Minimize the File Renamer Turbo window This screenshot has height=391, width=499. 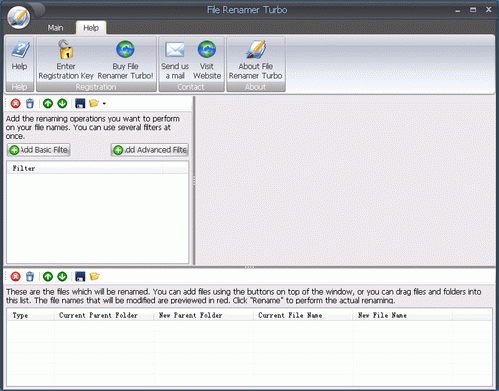pyautogui.click(x=458, y=10)
